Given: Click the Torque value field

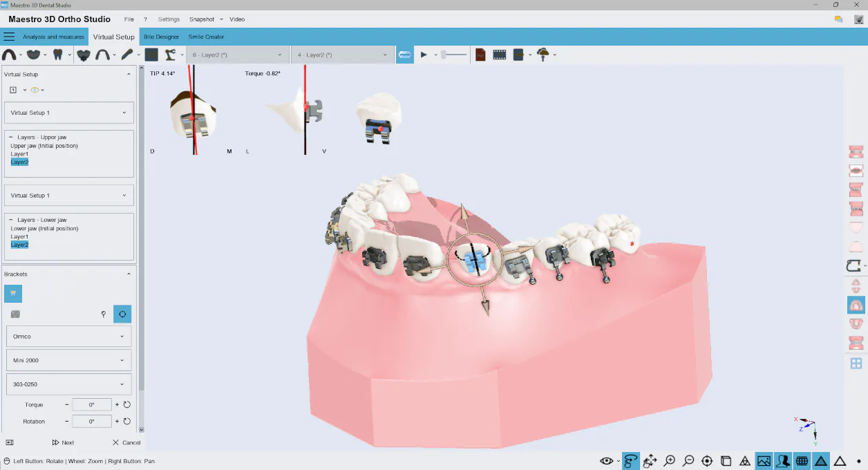Looking at the screenshot, I should 92,404.
